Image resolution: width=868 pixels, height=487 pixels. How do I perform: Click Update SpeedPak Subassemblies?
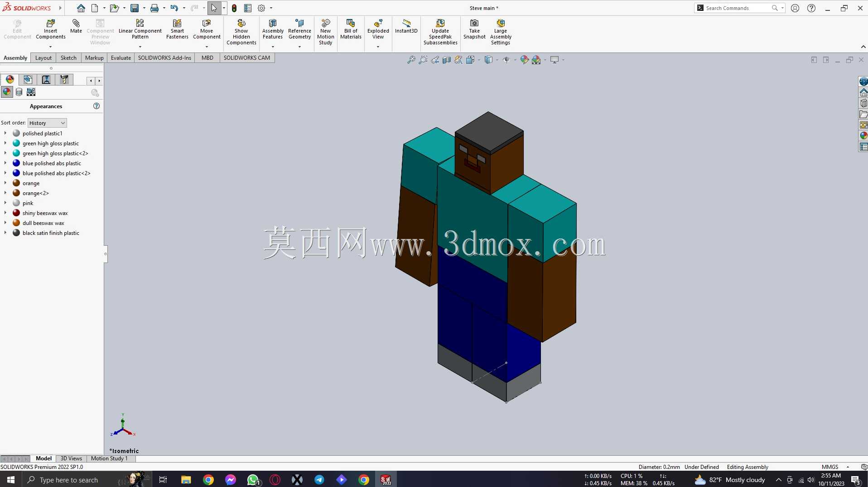pos(440,32)
